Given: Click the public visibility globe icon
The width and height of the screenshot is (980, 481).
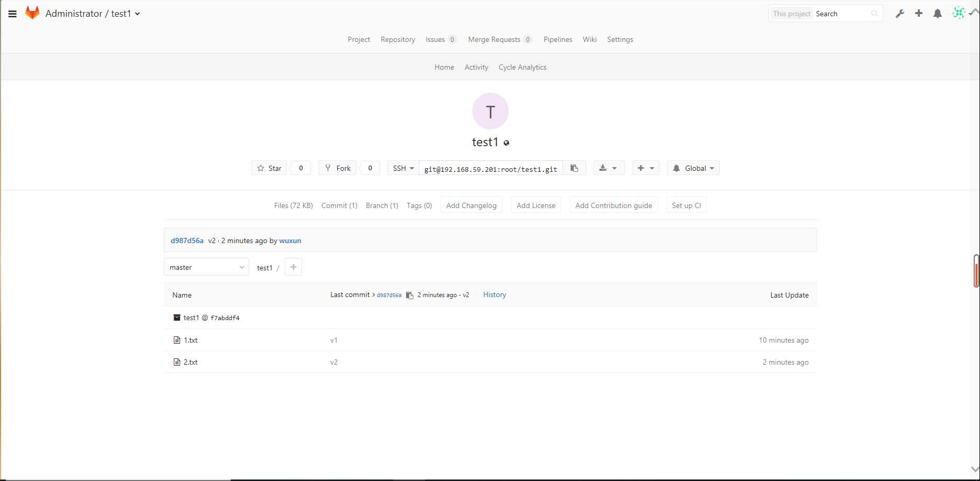Looking at the screenshot, I should (506, 143).
